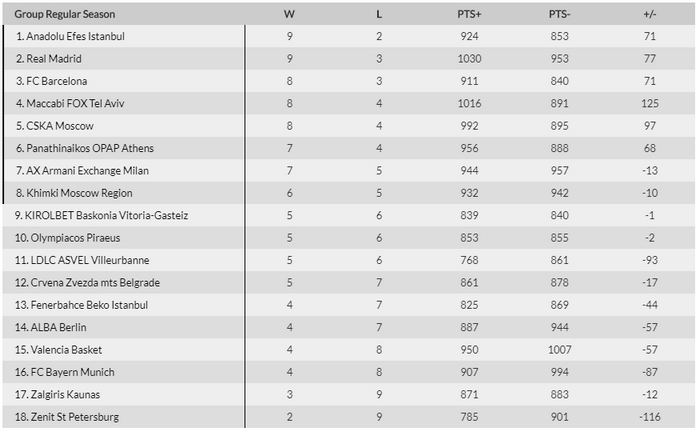Screen dimensions: 700x432
Task: Open the Fenerbahce Beko Istanbul entry
Action: tap(89, 305)
